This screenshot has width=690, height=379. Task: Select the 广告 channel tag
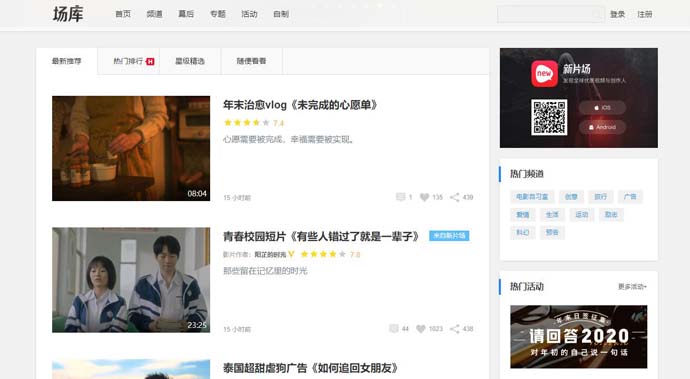click(630, 197)
